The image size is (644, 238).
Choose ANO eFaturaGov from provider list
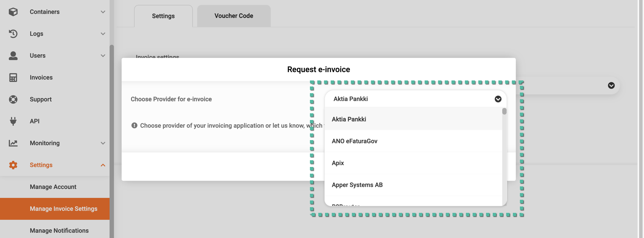pos(355,141)
